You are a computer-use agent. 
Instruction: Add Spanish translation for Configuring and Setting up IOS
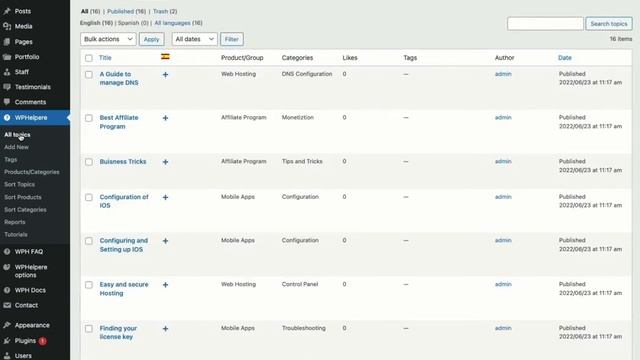165,241
